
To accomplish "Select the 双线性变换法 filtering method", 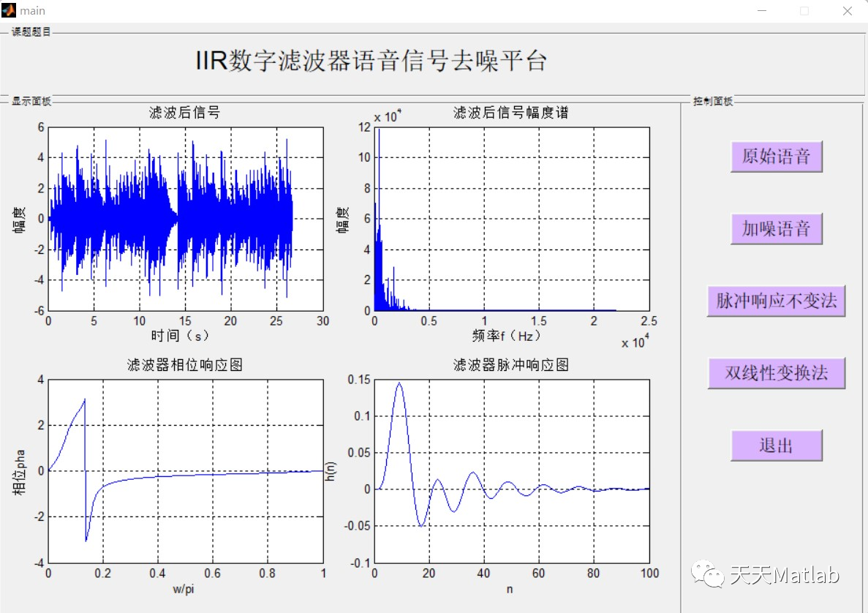I will (776, 373).
